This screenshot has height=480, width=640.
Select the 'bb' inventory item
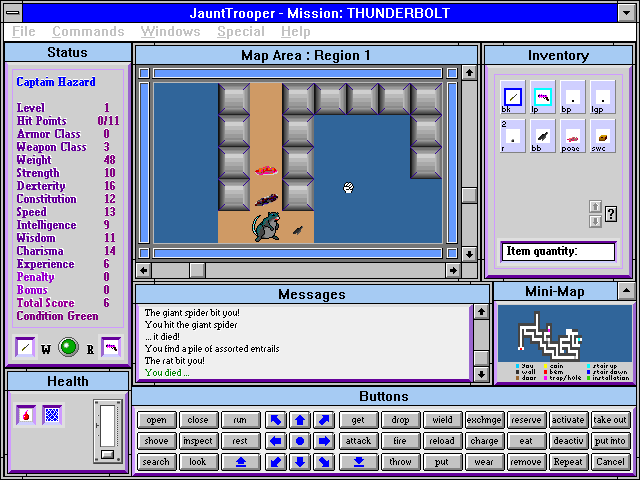(543, 136)
